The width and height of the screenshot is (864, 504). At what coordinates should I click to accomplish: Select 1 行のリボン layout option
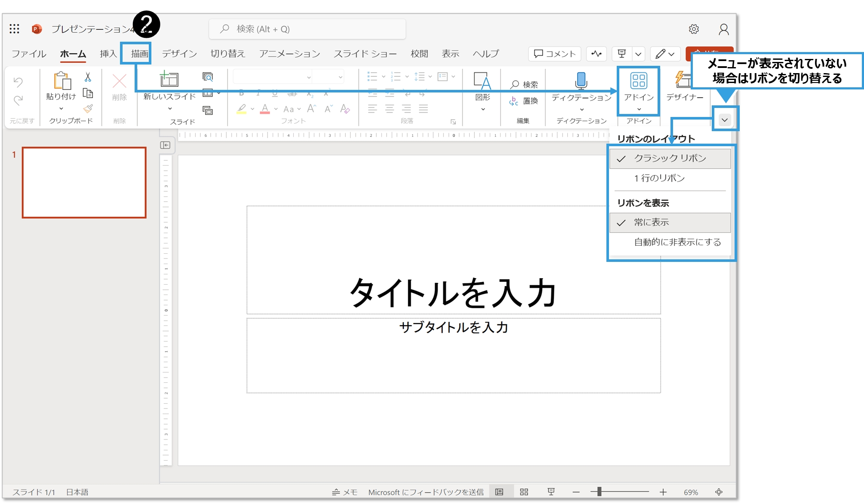tap(659, 178)
